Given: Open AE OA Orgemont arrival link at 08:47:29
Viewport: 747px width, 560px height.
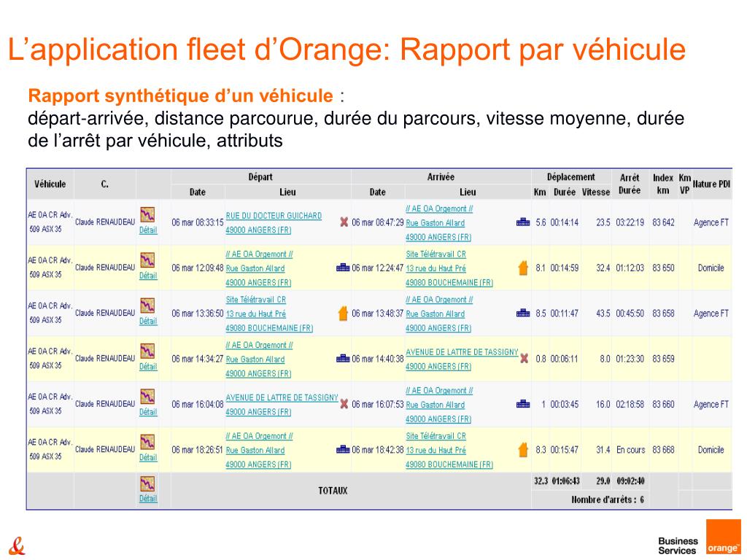Looking at the screenshot, I should click(x=438, y=209).
